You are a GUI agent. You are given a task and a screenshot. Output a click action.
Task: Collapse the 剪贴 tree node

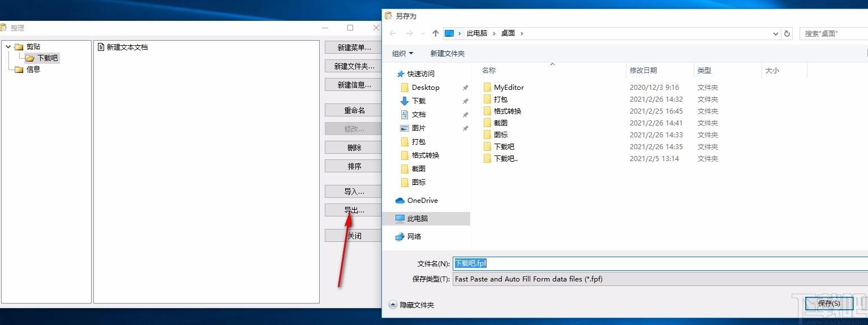coord(8,47)
